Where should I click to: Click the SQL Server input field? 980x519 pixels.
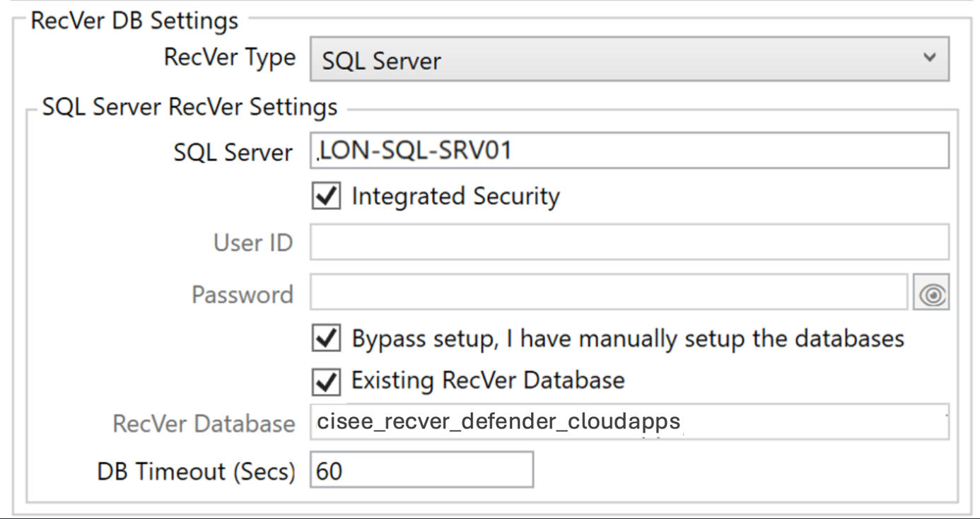coord(629,150)
